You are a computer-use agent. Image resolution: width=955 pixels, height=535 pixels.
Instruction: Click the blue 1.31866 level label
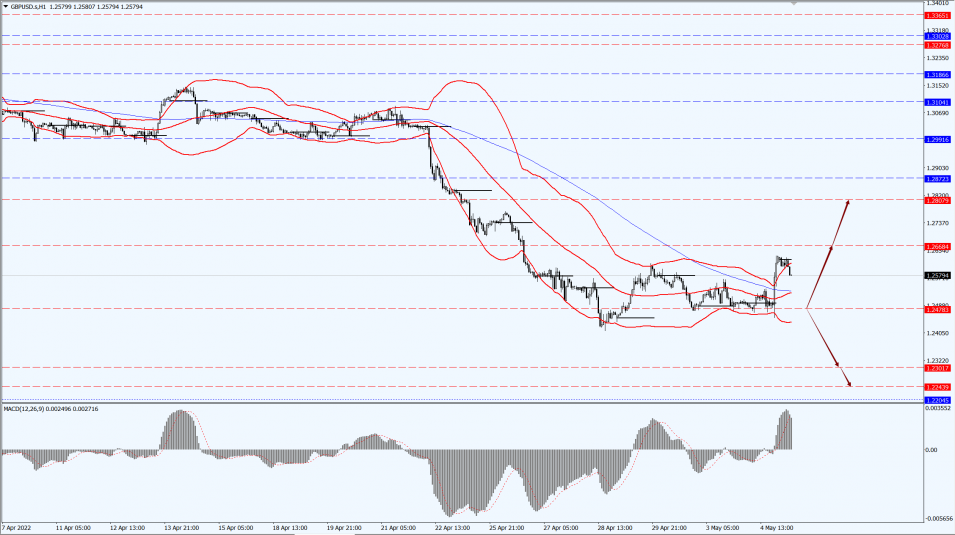point(938,75)
